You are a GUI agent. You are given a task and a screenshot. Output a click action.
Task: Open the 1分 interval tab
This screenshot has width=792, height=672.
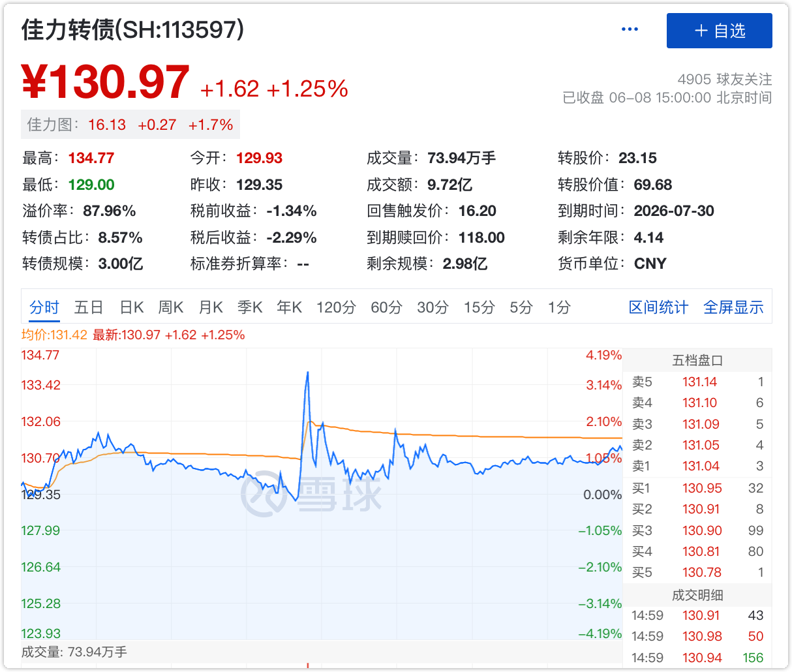coord(559,307)
